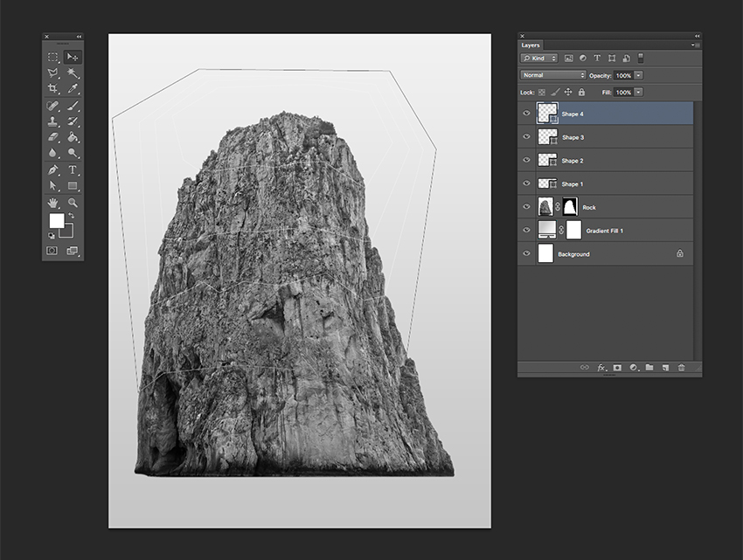Change the screen mode
The width and height of the screenshot is (743, 560).
click(73, 251)
